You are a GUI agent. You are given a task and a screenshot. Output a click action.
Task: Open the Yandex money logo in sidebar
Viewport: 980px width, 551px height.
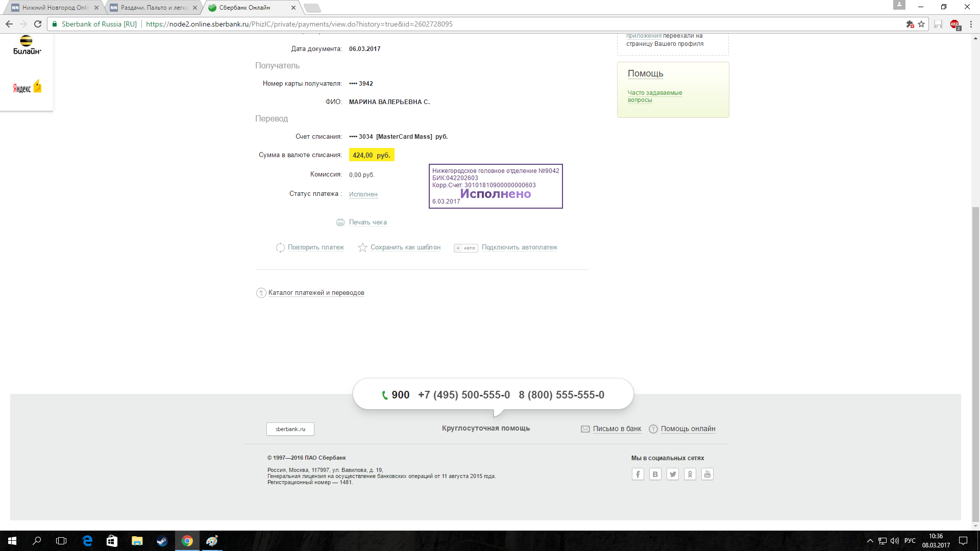pyautogui.click(x=27, y=87)
